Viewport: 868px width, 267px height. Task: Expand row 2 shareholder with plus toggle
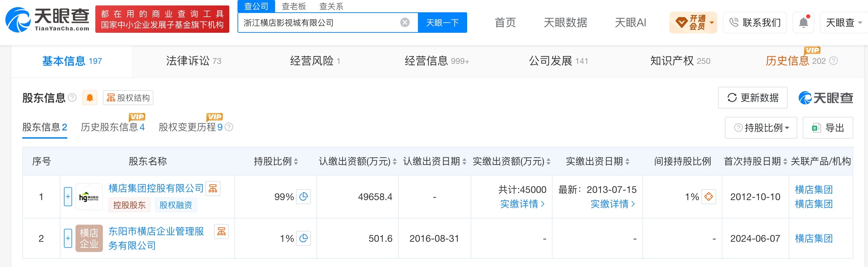[x=68, y=238]
